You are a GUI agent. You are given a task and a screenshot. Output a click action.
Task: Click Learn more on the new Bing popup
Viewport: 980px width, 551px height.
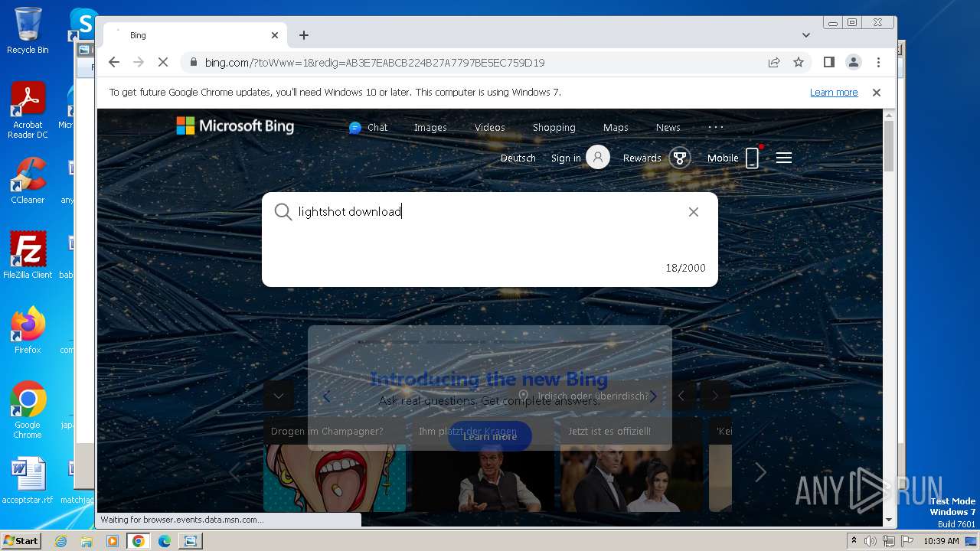pyautogui.click(x=490, y=436)
